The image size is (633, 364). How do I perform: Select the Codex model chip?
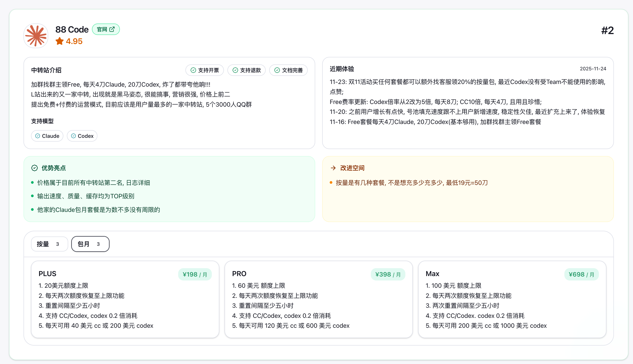click(82, 136)
